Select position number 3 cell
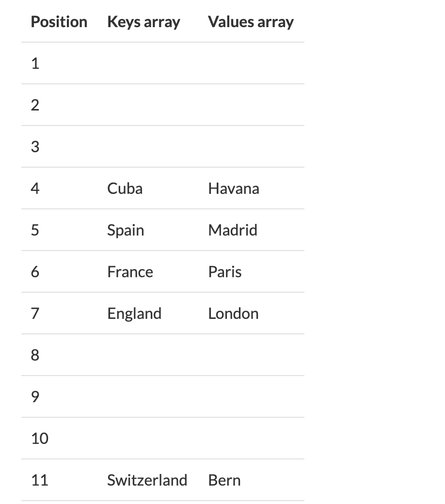 point(35,146)
